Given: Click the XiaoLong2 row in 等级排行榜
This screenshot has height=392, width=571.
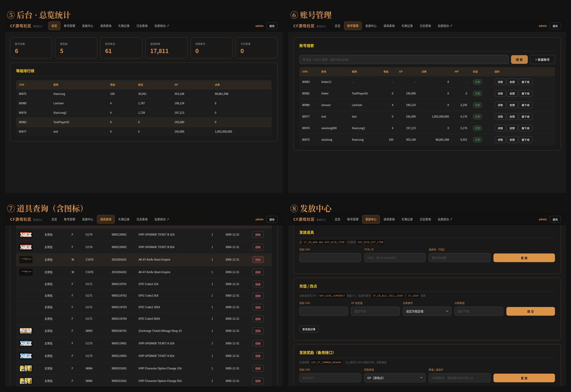Looking at the screenshot, I should (x=144, y=112).
